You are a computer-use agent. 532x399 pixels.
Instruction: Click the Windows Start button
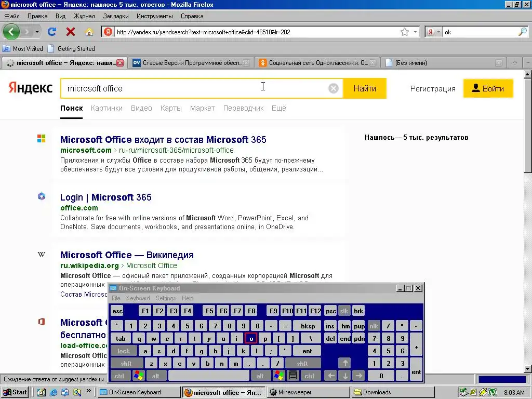(15, 392)
